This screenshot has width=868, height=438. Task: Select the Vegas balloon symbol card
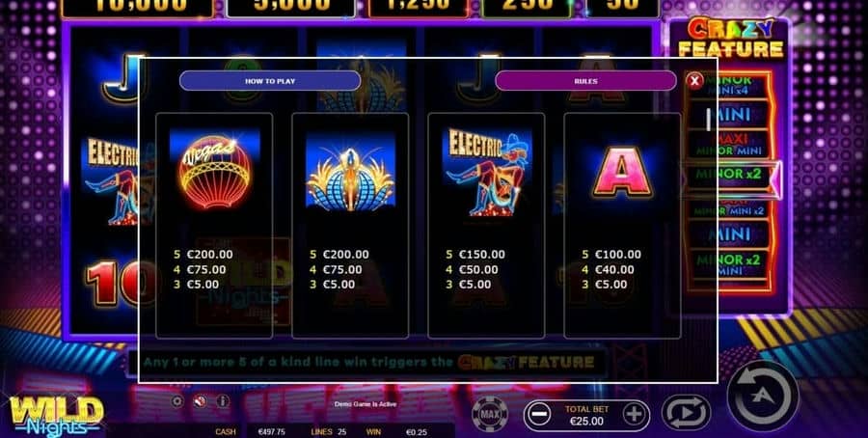(x=214, y=226)
